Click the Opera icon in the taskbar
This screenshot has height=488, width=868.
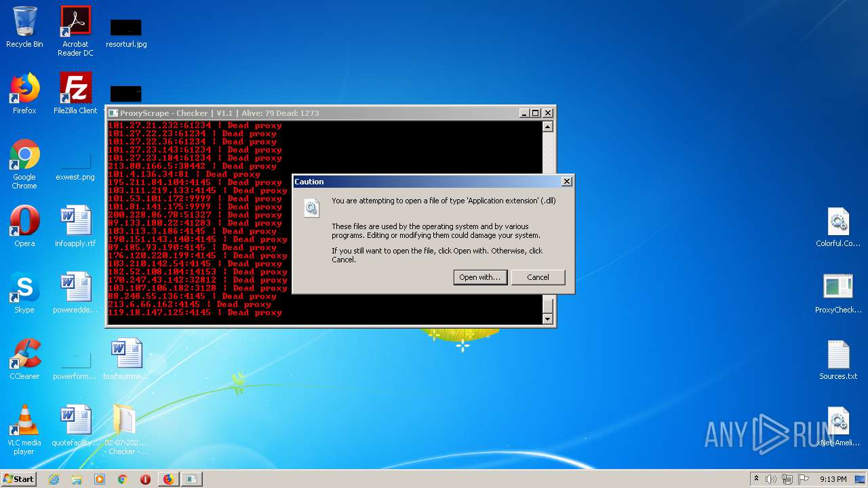pyautogui.click(x=145, y=479)
